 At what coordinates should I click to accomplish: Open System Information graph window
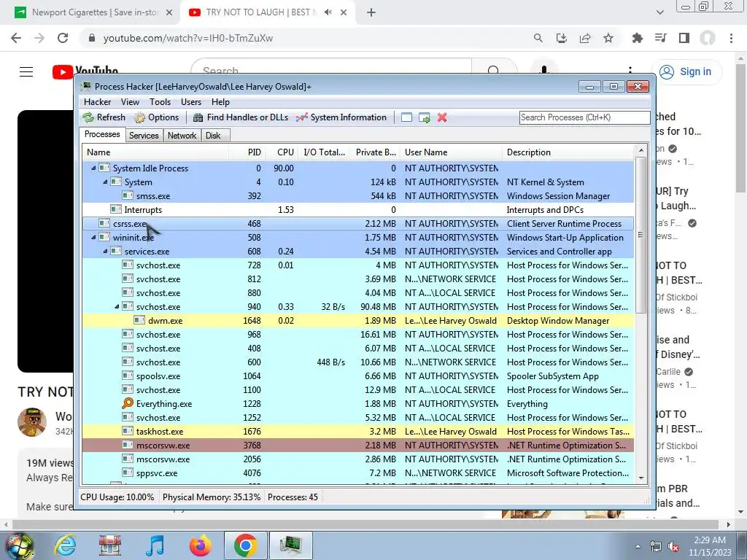(x=341, y=117)
